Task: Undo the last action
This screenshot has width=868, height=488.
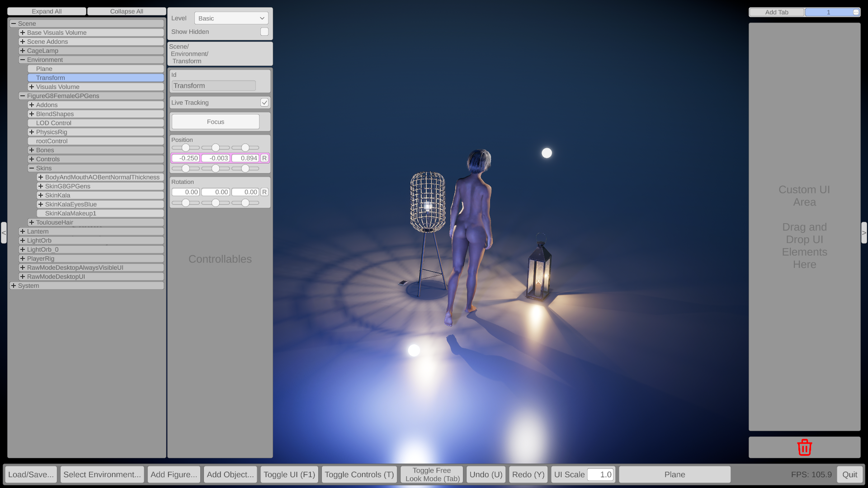Action: pyautogui.click(x=486, y=474)
